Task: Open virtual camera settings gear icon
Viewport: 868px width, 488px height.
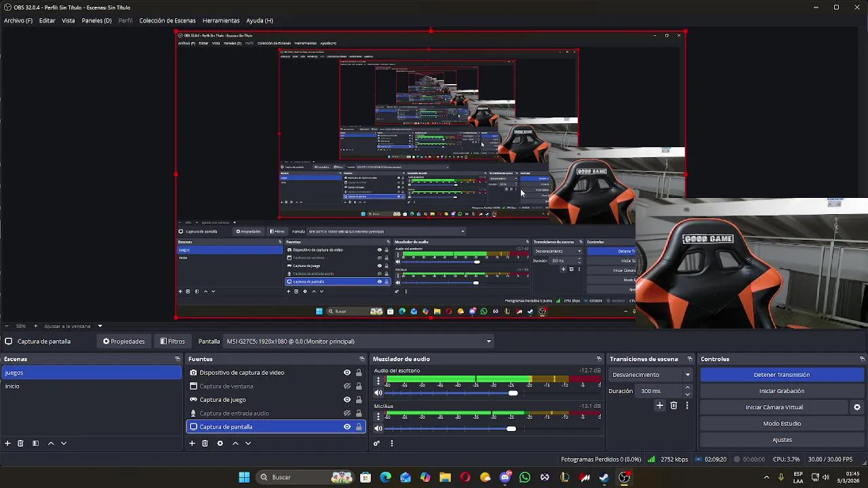Action: [856, 407]
